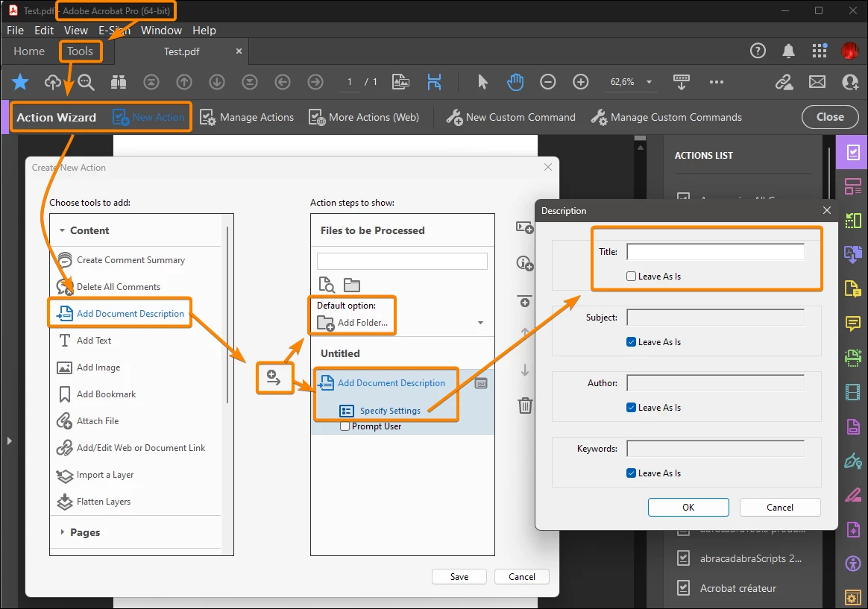This screenshot has width=868, height=609.
Task: Zoom in with plus icon
Action: [x=580, y=83]
